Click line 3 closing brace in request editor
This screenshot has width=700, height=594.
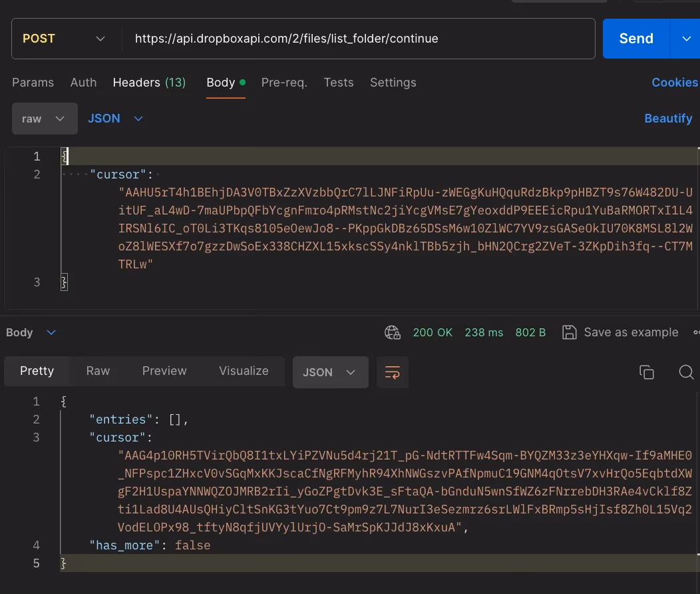coord(65,282)
